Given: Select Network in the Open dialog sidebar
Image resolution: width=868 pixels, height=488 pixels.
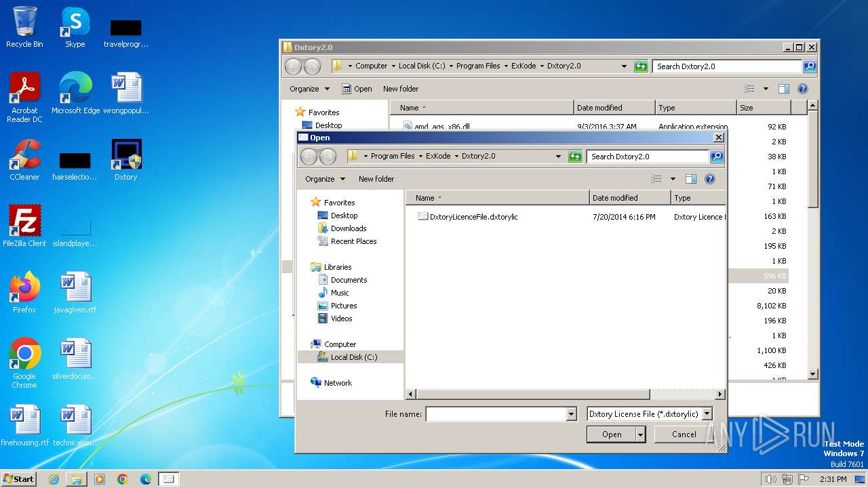Looking at the screenshot, I should 338,383.
